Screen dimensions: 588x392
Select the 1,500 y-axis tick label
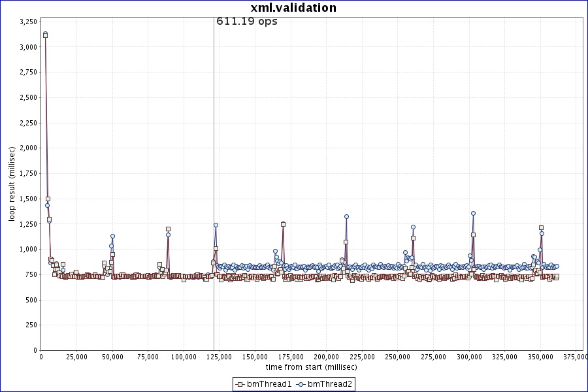coord(27,199)
